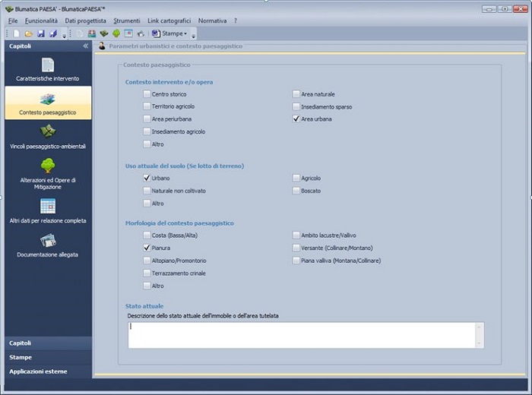Viewport: 532px width, 395px height.
Task: Click the open folder toolbar icon
Action: click(28, 34)
